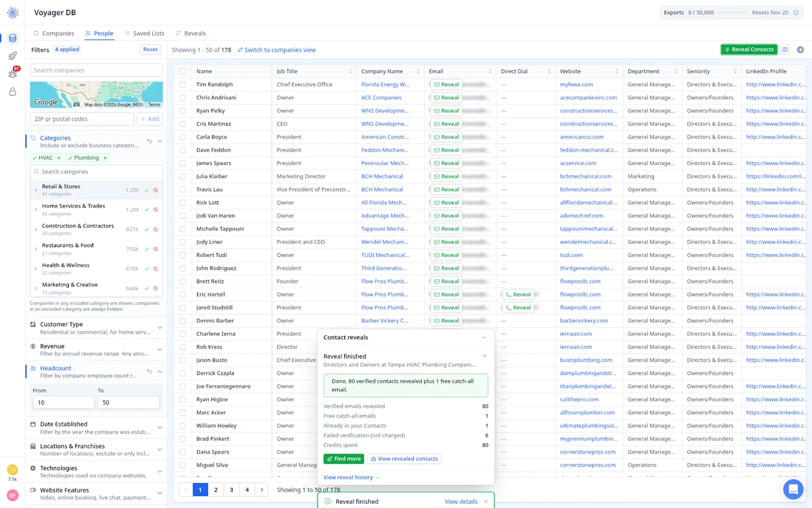
Task: Select the checkbox for Robert Tudi
Action: 182,255
